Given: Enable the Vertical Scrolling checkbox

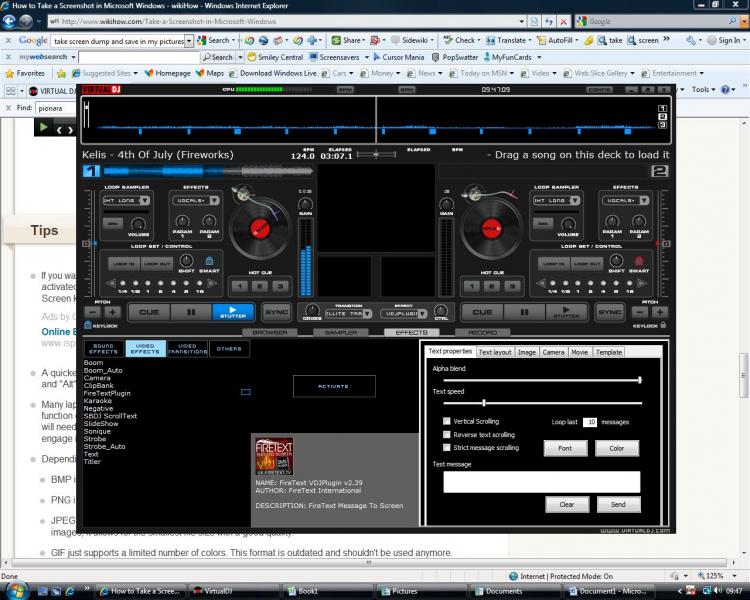Looking at the screenshot, I should pyautogui.click(x=447, y=422).
